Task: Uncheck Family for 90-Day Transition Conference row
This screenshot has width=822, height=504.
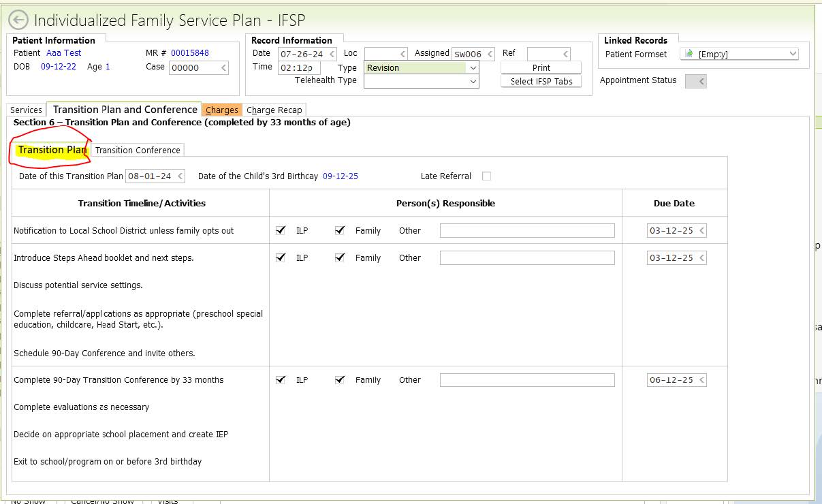Action: point(340,380)
